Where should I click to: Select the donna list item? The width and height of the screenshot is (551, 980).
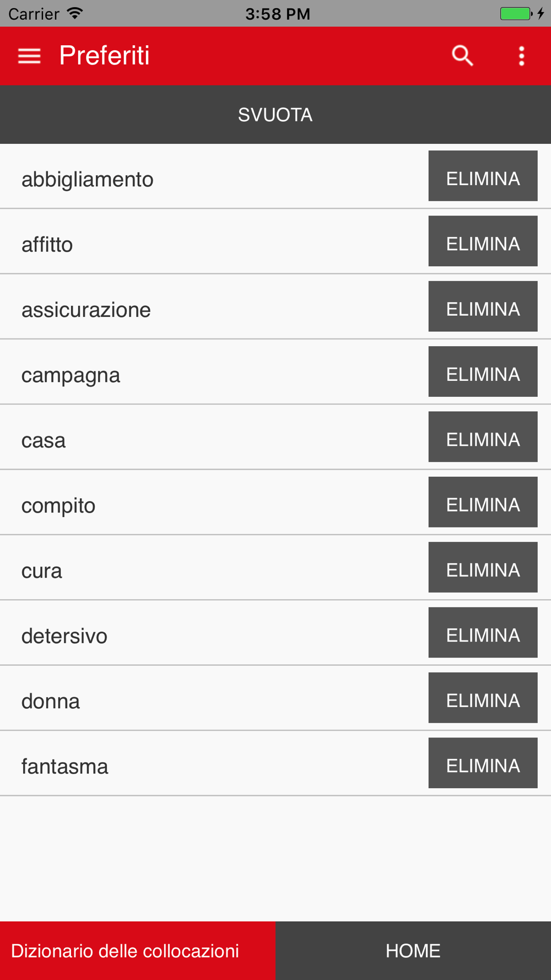[x=51, y=701]
